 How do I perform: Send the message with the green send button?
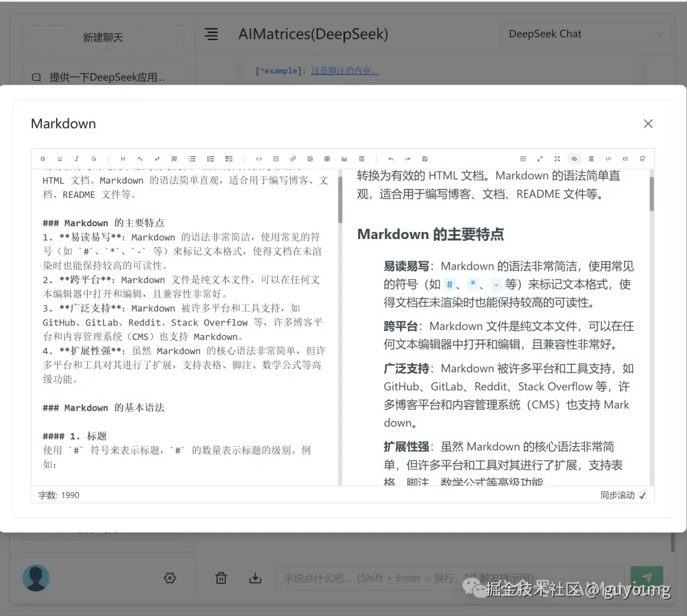pos(647,578)
